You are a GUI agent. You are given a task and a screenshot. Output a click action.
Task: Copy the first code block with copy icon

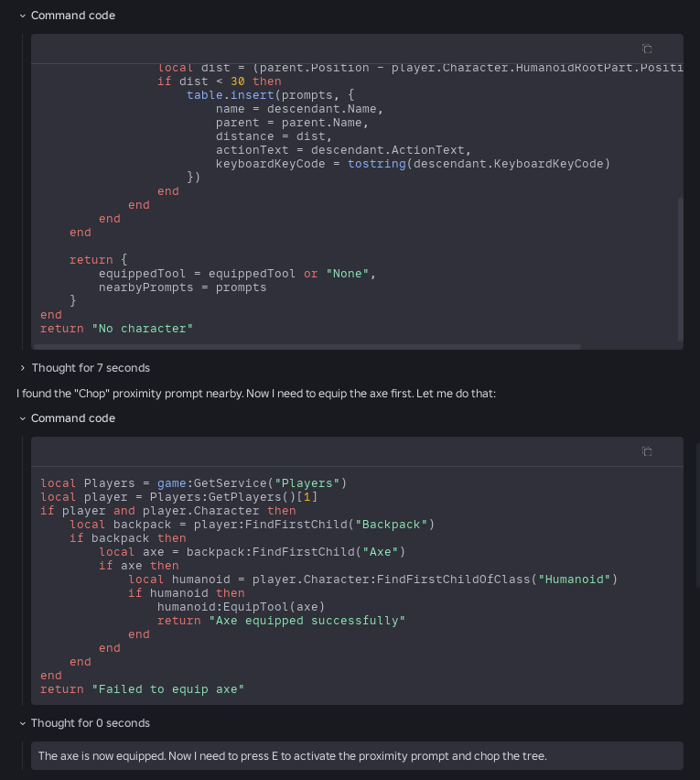tap(647, 49)
